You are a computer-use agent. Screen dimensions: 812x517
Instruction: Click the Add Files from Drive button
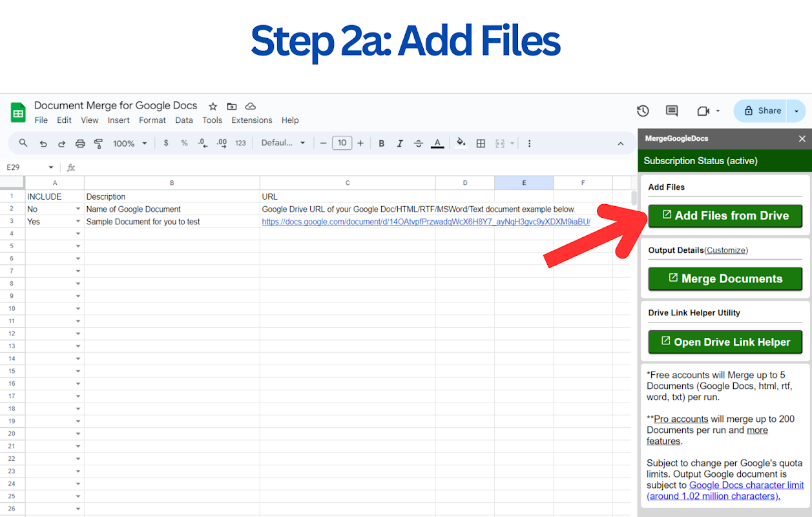pos(725,216)
